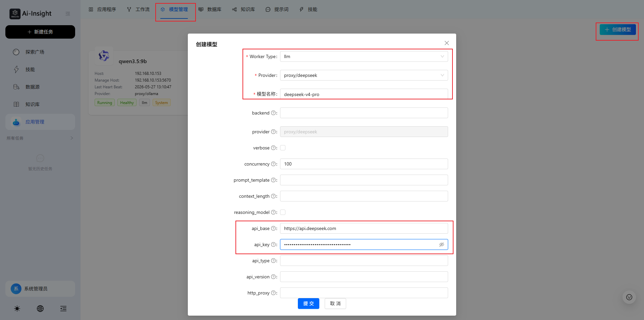Click the sidebar indent icon at bottom
644x320 pixels.
click(x=63, y=309)
